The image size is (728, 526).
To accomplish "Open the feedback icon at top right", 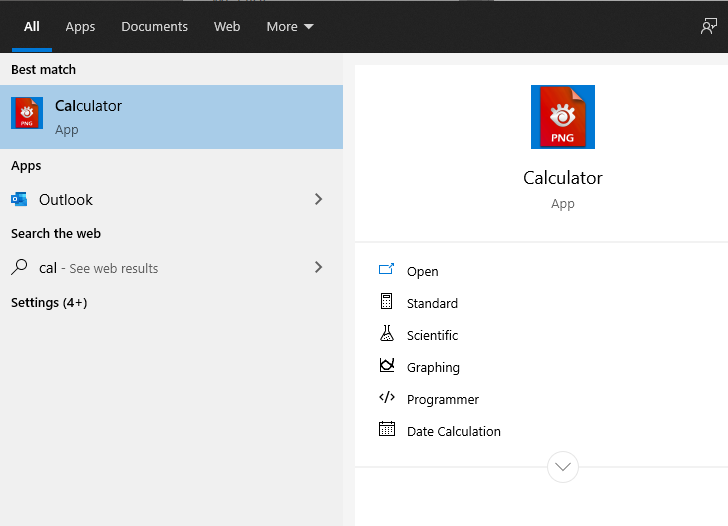I will coord(708,27).
